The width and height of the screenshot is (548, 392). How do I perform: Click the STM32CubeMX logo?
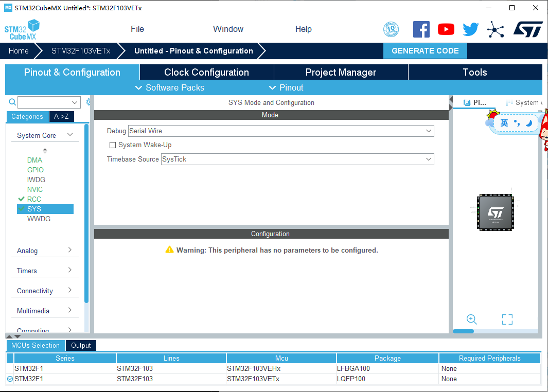click(22, 30)
